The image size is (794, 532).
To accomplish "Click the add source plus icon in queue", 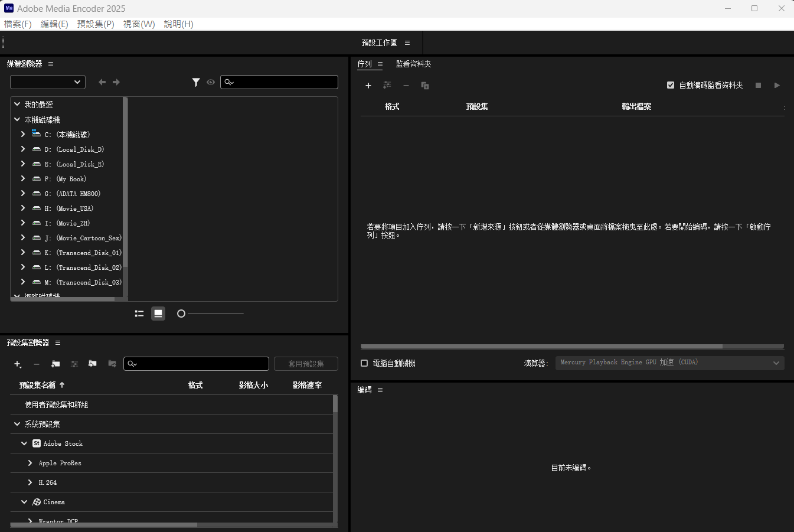I will [368, 86].
